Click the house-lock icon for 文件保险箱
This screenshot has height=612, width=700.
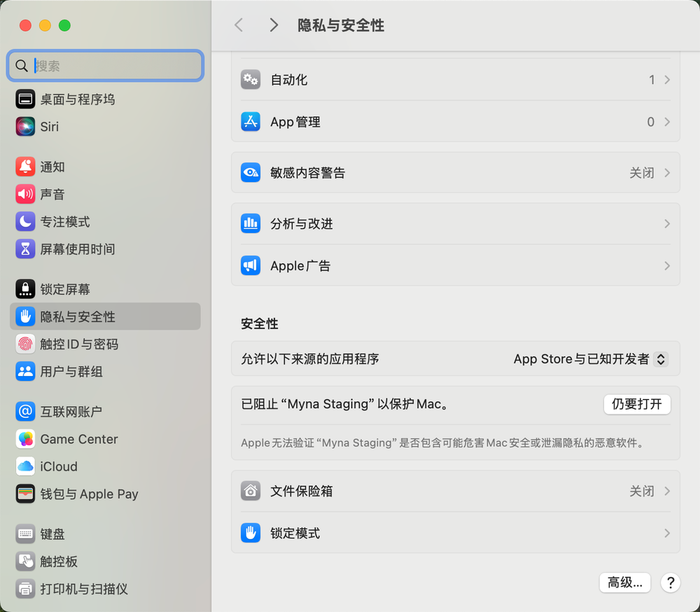pos(251,491)
